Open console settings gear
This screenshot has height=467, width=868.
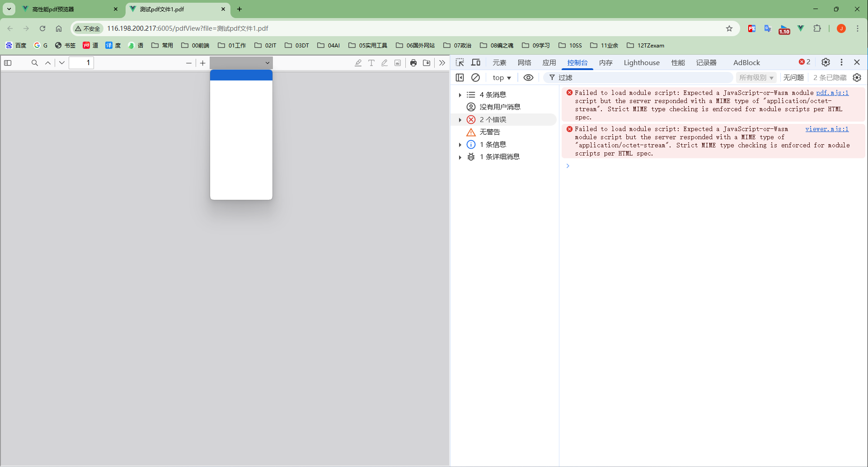pyautogui.click(x=857, y=78)
